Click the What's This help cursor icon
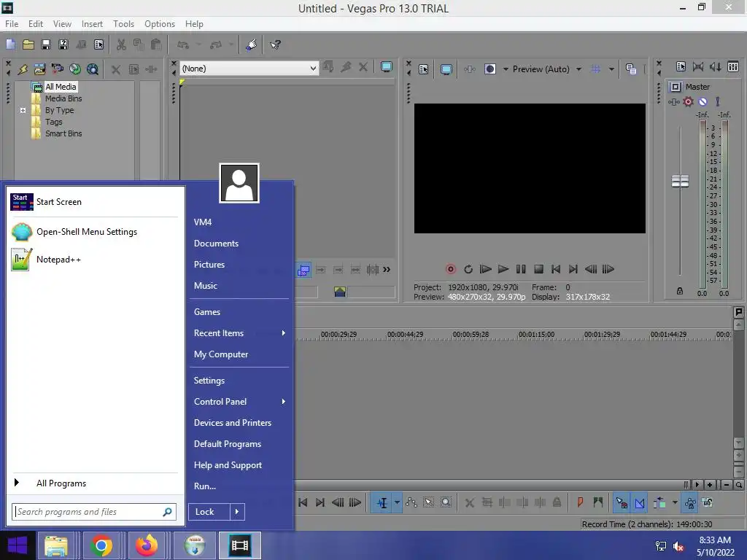This screenshot has width=747, height=560. (x=275, y=44)
